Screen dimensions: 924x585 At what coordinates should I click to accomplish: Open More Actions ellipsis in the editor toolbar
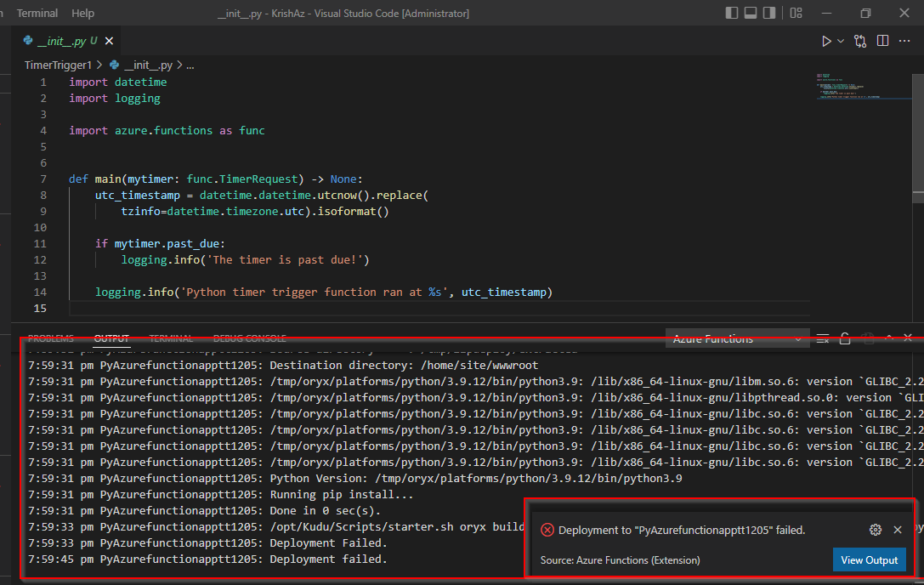click(x=904, y=41)
